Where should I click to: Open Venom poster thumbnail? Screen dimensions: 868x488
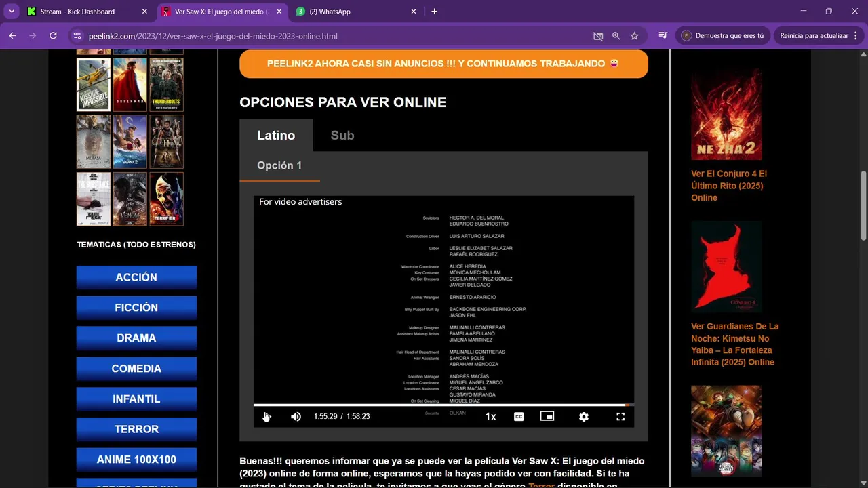point(130,199)
